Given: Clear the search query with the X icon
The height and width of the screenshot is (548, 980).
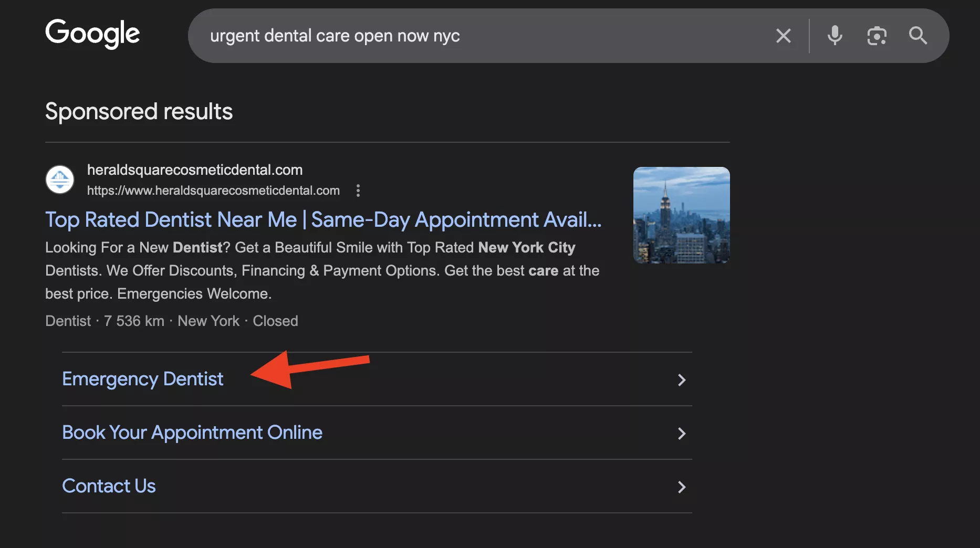Looking at the screenshot, I should pyautogui.click(x=783, y=36).
